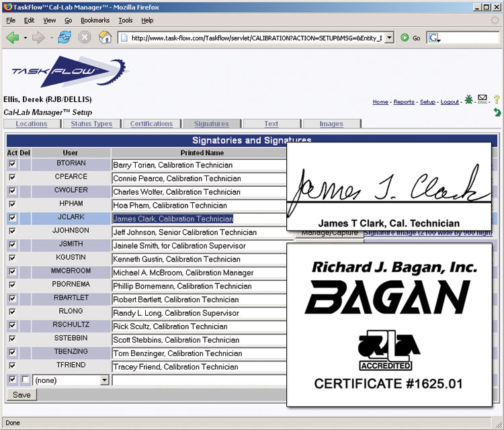Select the RSCHULTZ user cell
The width and height of the screenshot is (504, 430).
point(71,325)
